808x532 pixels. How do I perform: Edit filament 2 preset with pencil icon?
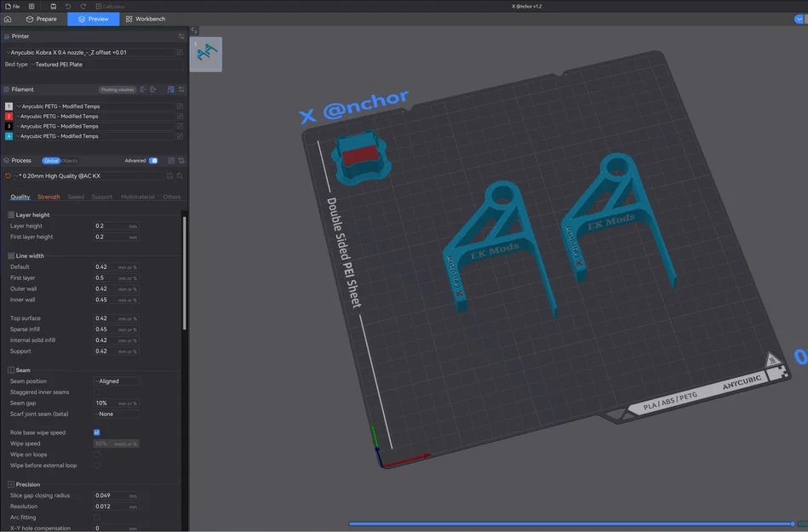(x=180, y=117)
